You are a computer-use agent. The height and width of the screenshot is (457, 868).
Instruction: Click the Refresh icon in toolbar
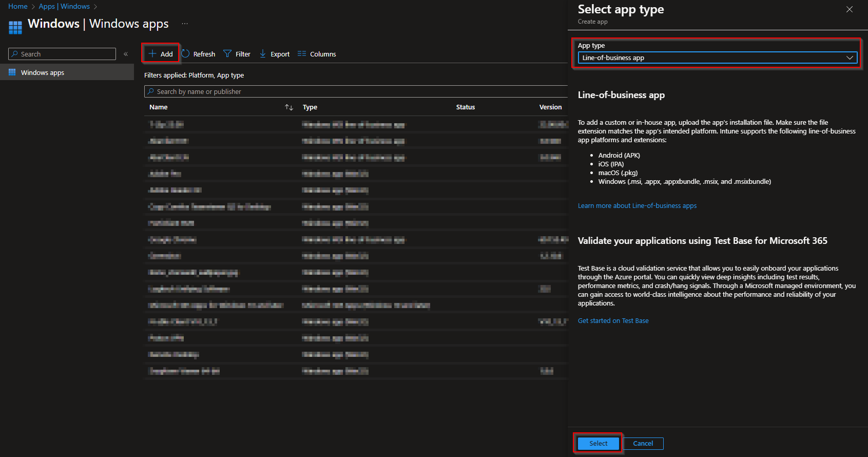(x=186, y=54)
